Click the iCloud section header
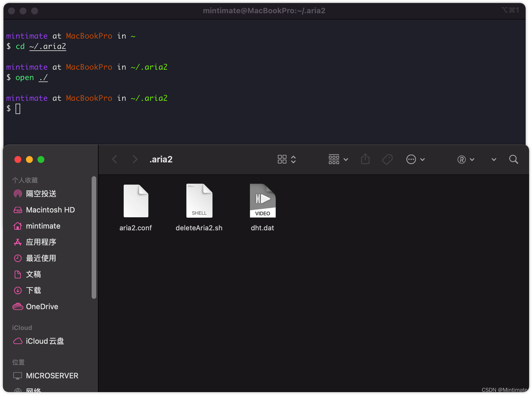The width and height of the screenshot is (532, 395). [22, 328]
